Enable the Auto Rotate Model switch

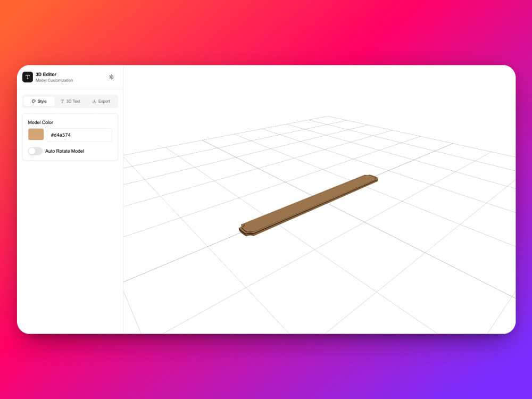pyautogui.click(x=35, y=151)
